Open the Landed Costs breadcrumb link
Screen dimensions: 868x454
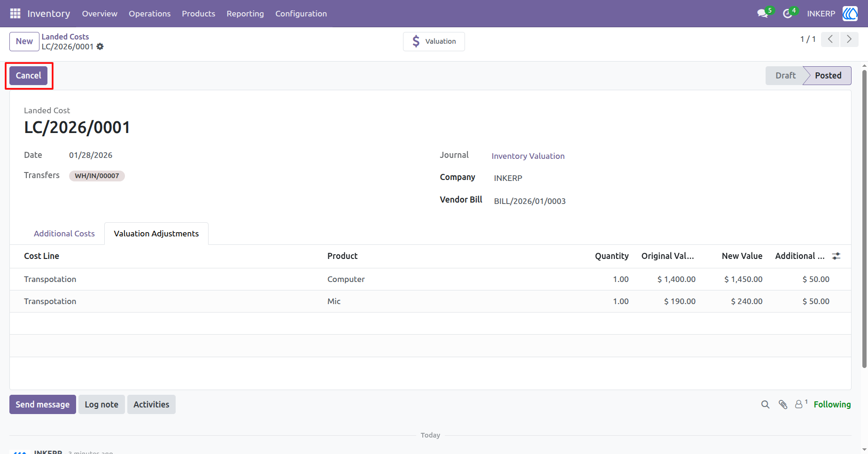[65, 37]
